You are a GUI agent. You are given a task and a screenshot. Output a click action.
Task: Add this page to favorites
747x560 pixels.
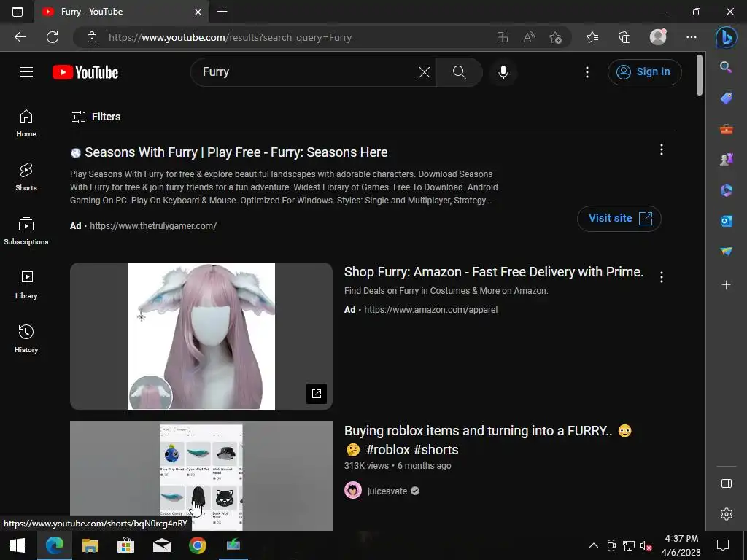(x=555, y=37)
